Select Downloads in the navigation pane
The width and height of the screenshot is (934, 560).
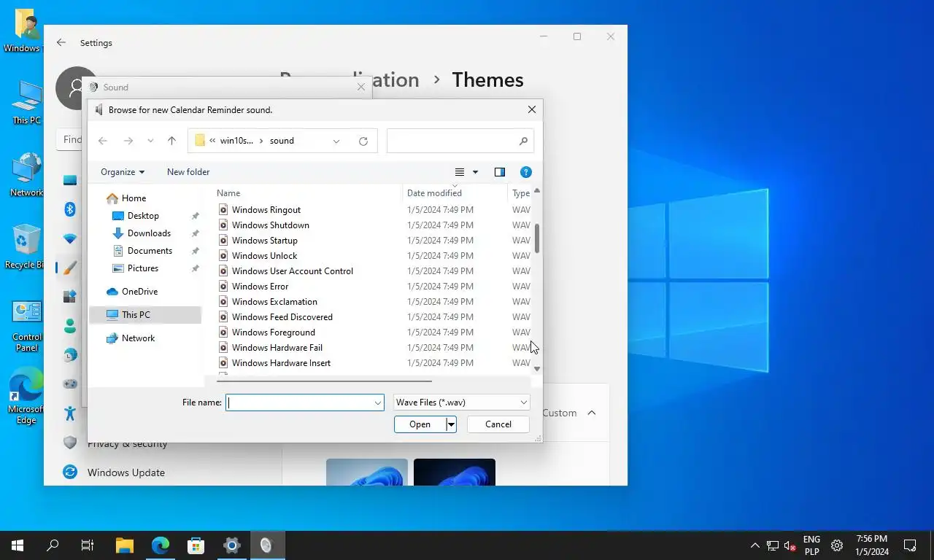click(149, 233)
